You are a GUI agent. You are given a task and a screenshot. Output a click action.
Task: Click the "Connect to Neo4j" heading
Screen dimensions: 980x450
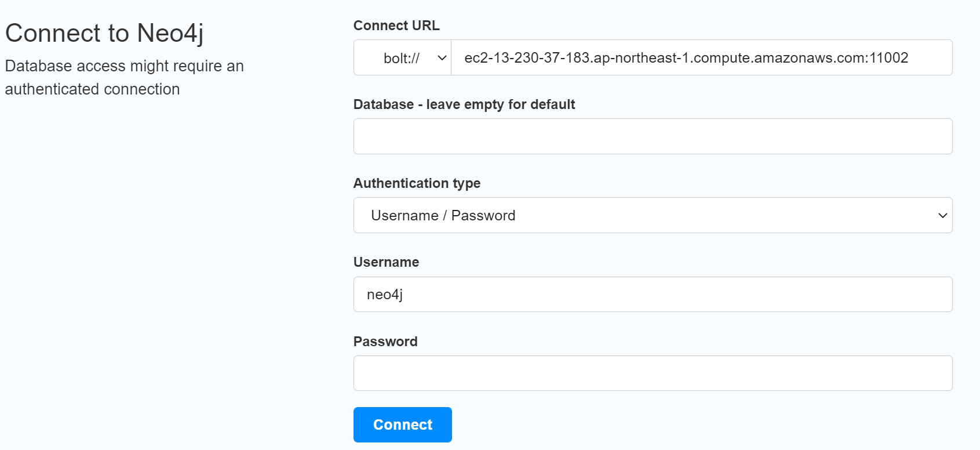point(104,33)
